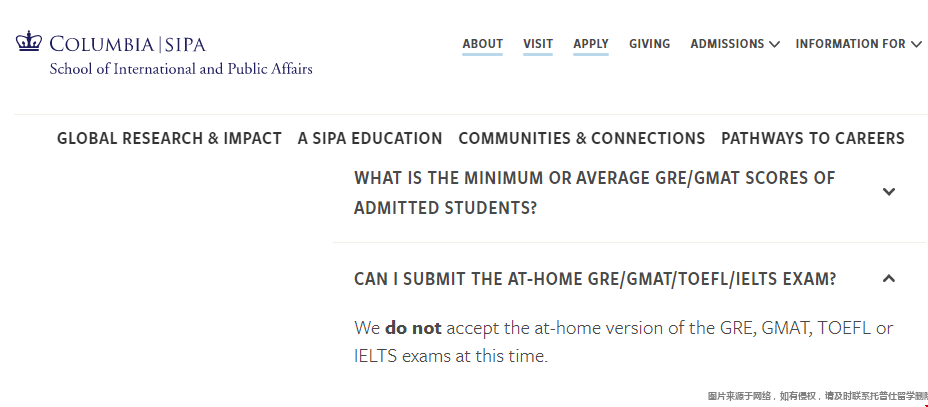This screenshot has width=928, height=407.
Task: Click School of International and Public Affairs text
Action: [181, 69]
